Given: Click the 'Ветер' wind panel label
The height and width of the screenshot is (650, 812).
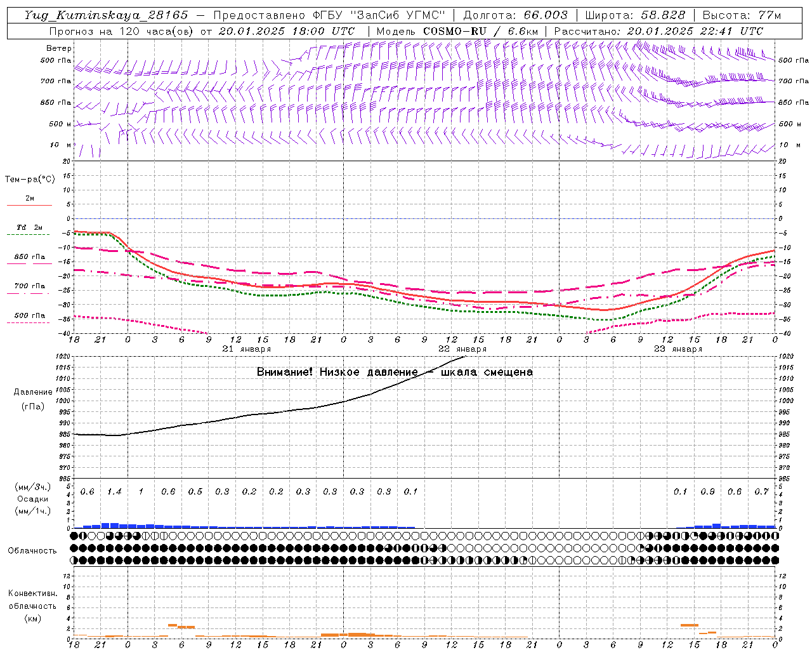Looking at the screenshot, I should (x=59, y=48).
